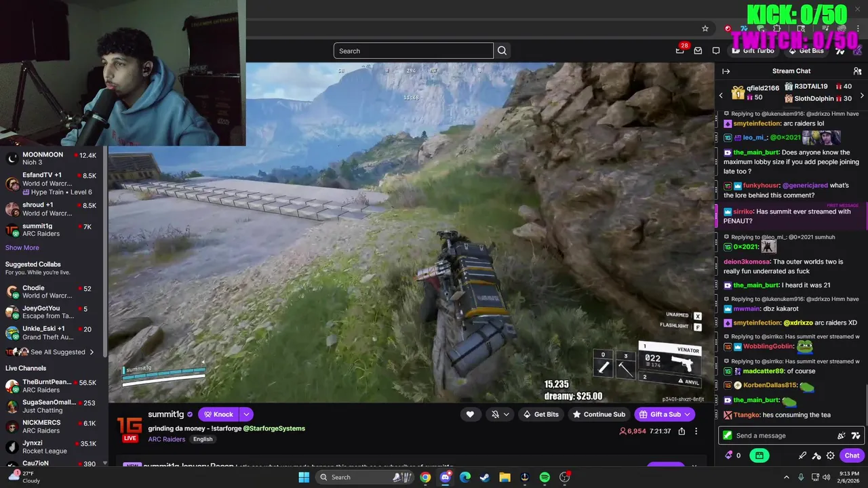Open the Twitch mail inbox icon
This screenshot has height=488, width=868.
pos(698,51)
